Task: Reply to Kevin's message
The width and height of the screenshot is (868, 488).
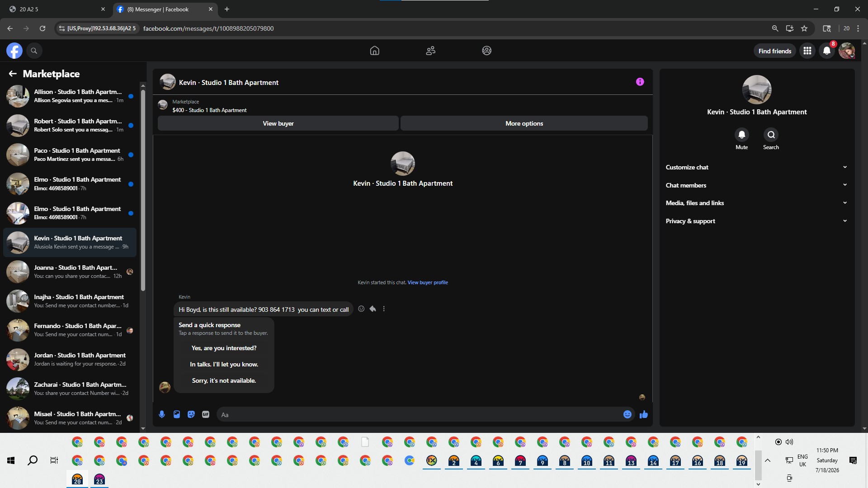Action: 373,309
